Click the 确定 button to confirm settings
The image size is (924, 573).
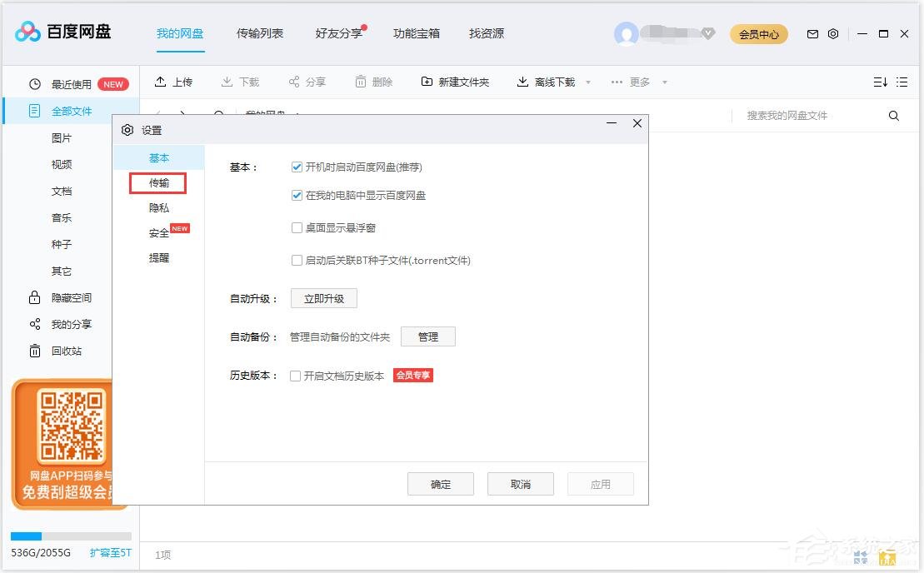(x=440, y=484)
